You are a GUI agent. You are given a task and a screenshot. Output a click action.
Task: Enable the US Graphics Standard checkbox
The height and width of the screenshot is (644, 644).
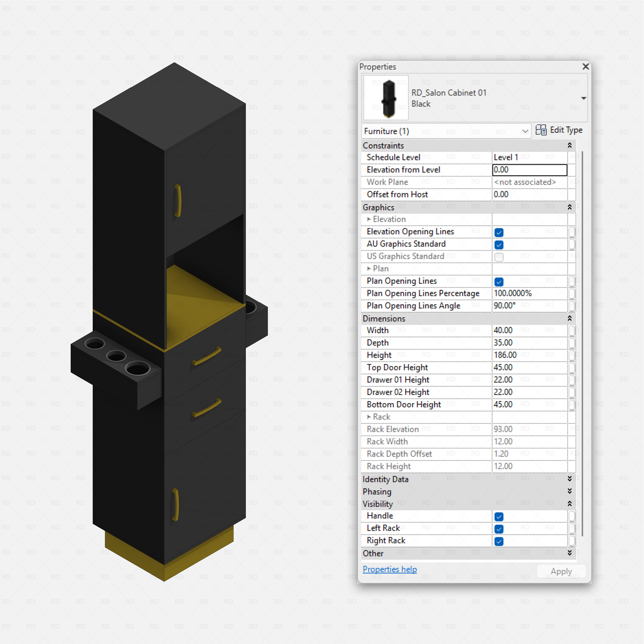point(499,257)
